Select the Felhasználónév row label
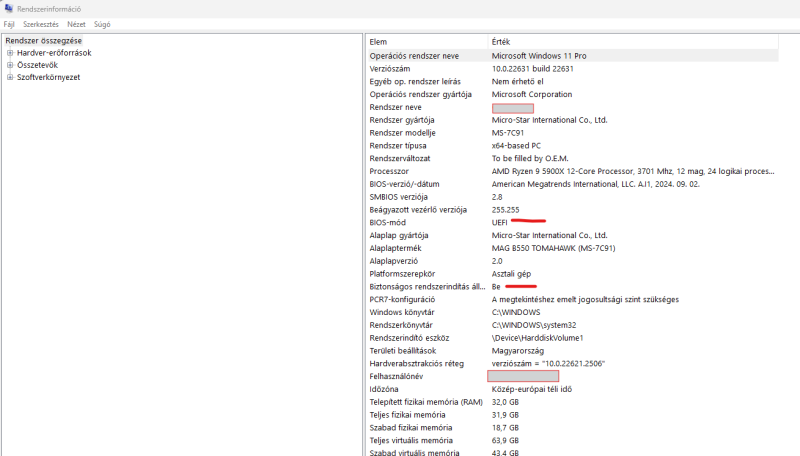Screen dimensions: 800x456 click(396, 376)
